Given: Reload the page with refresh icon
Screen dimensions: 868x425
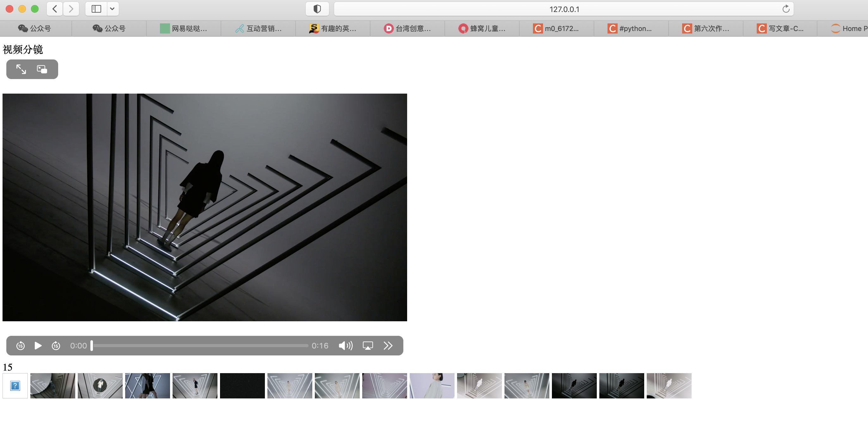Looking at the screenshot, I should (786, 9).
